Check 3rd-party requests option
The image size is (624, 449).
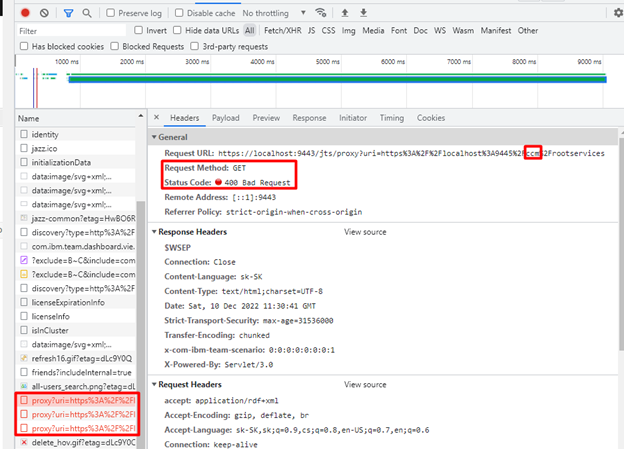pos(195,46)
